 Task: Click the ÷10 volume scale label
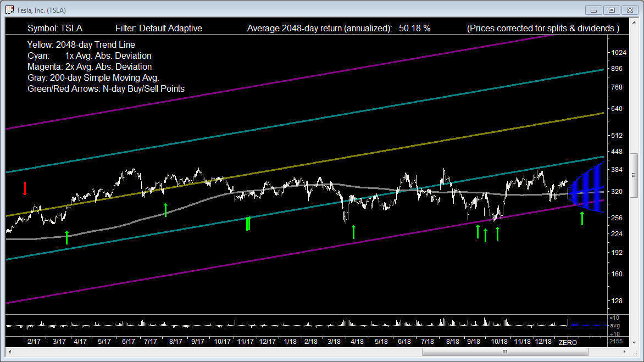[614, 333]
